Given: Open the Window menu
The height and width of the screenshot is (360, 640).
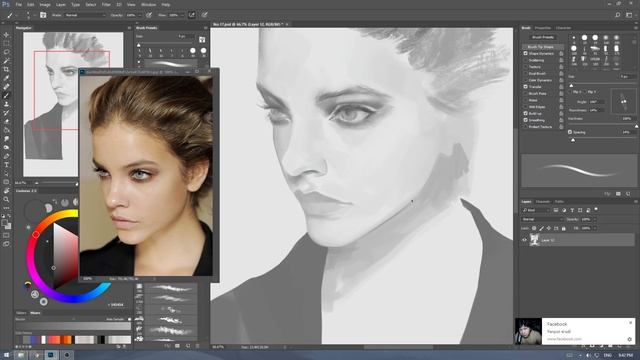Looking at the screenshot, I should coord(148,4).
